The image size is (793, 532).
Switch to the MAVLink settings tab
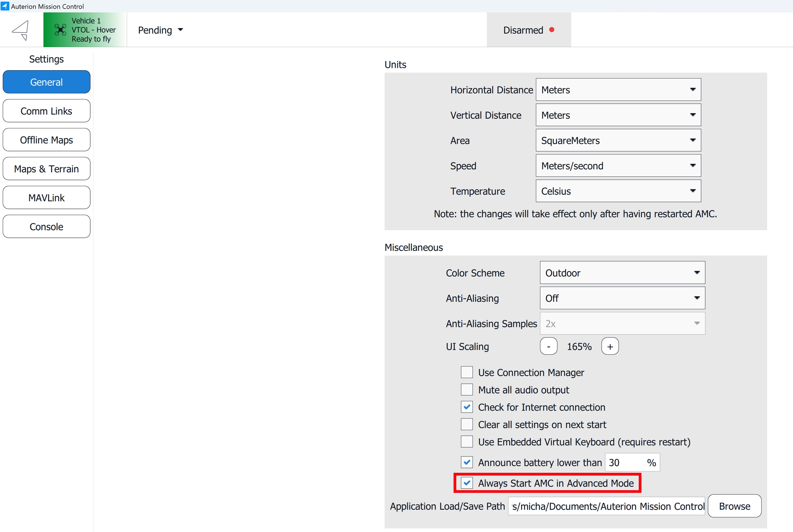click(x=46, y=198)
